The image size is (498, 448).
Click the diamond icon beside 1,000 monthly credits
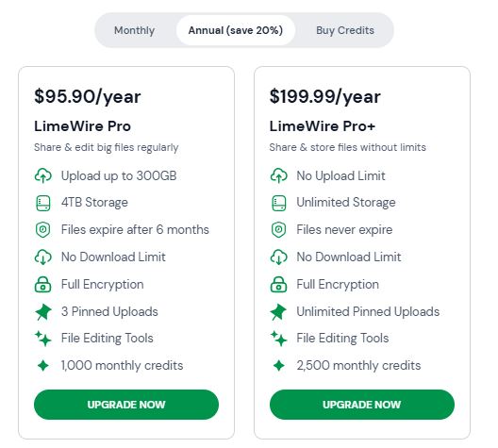[42, 365]
